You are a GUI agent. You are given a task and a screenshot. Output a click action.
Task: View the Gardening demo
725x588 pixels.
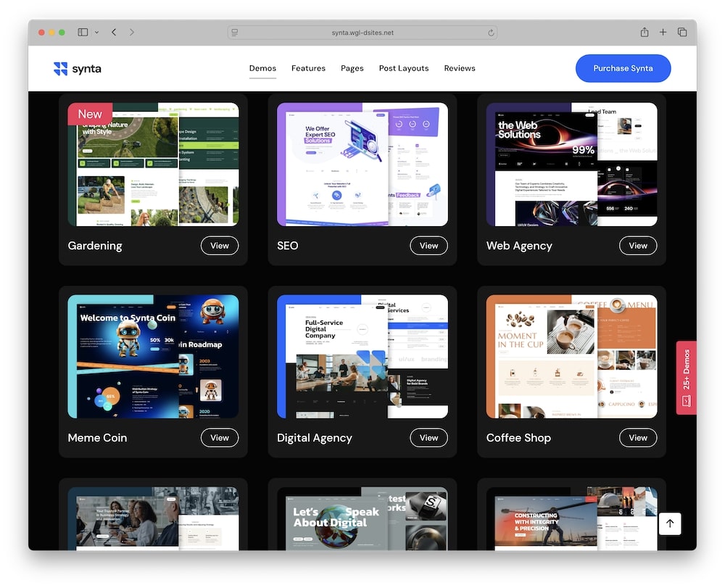(x=220, y=246)
